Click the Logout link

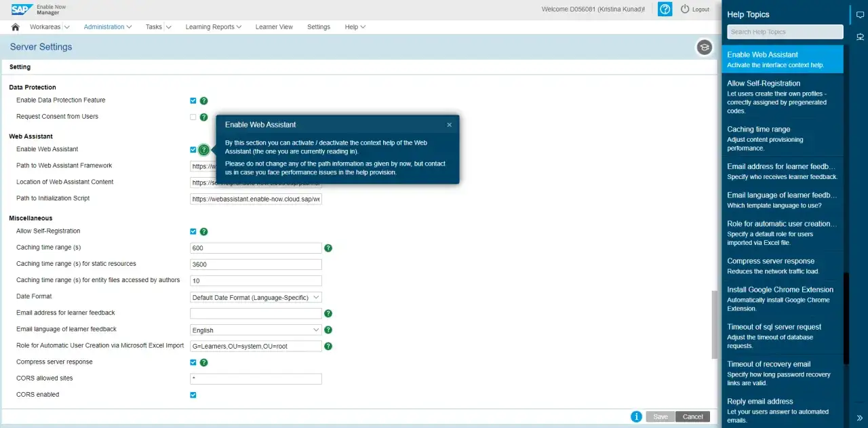click(701, 9)
